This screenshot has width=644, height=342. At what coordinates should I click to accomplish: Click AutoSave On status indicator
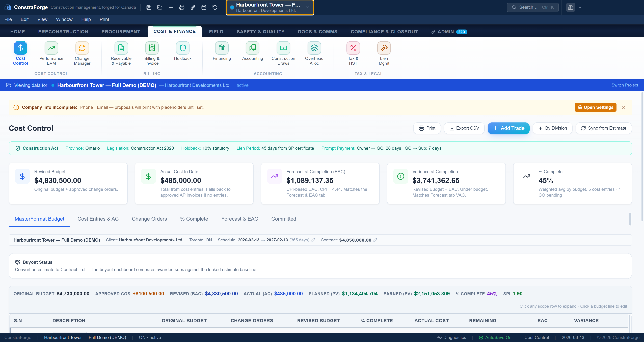coord(495,337)
